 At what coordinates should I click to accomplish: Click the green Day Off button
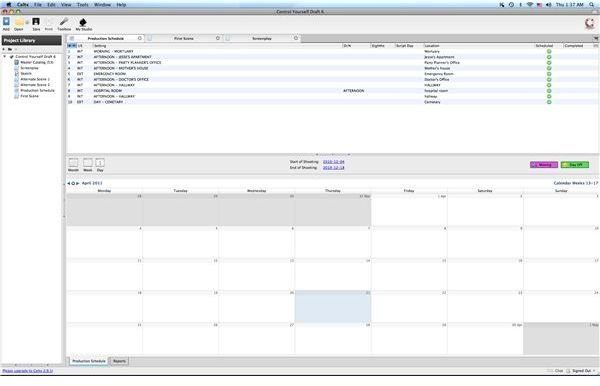click(x=575, y=164)
